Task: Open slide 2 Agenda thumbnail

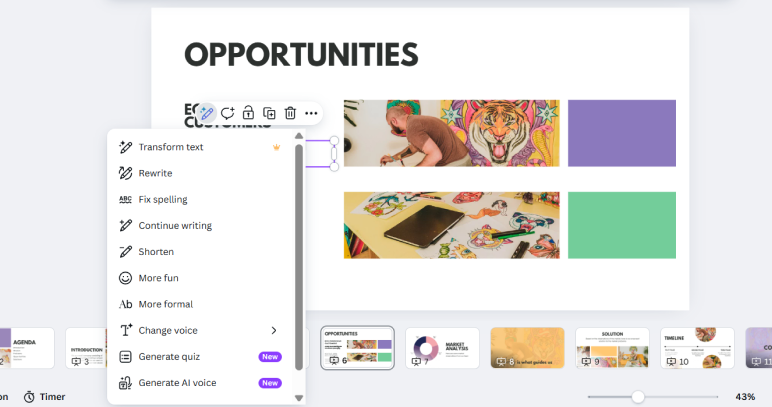Action: 27,348
